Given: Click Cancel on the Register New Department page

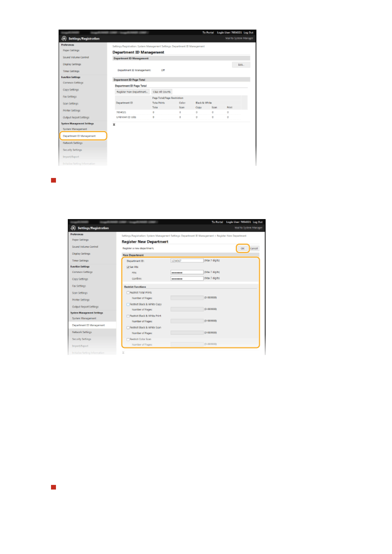Looking at the screenshot, I should click(254, 248).
